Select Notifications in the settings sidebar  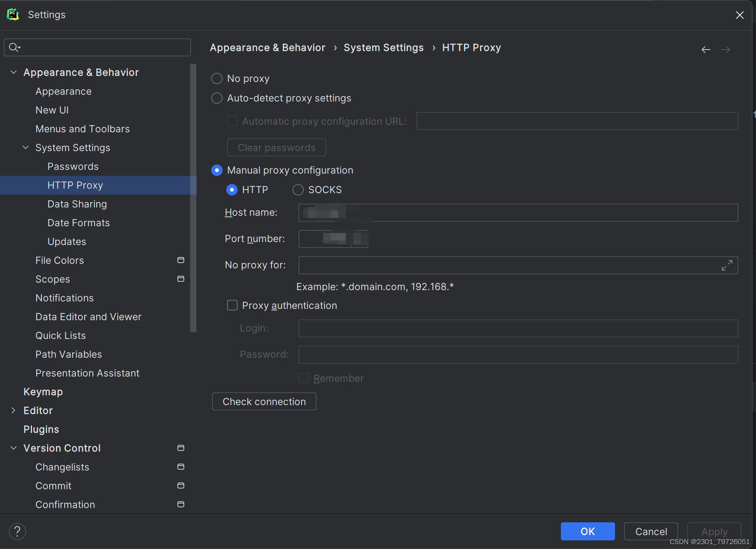coord(64,298)
